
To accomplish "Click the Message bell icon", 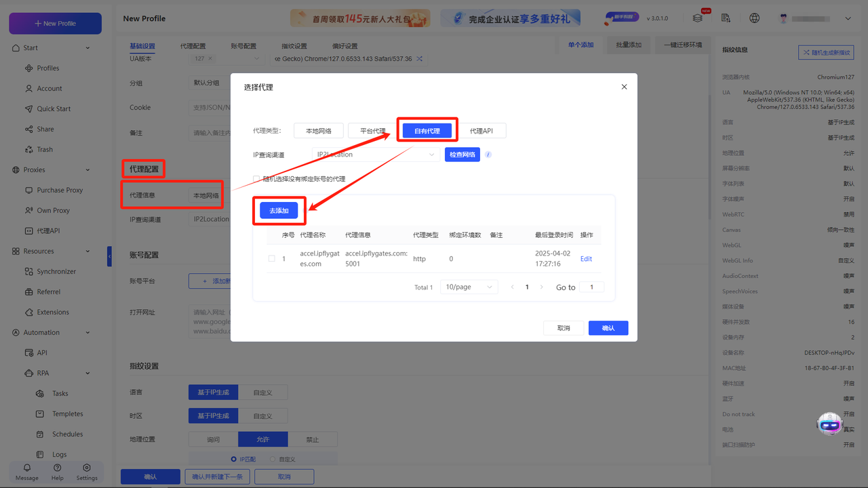I will (x=26, y=468).
